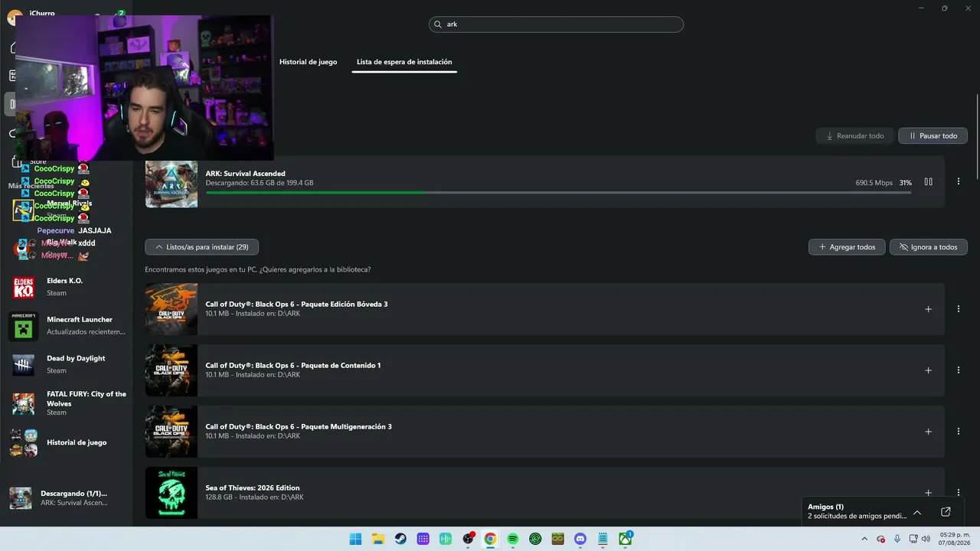Open Dead by Daylight from the sidebar
980x551 pixels.
click(x=67, y=365)
